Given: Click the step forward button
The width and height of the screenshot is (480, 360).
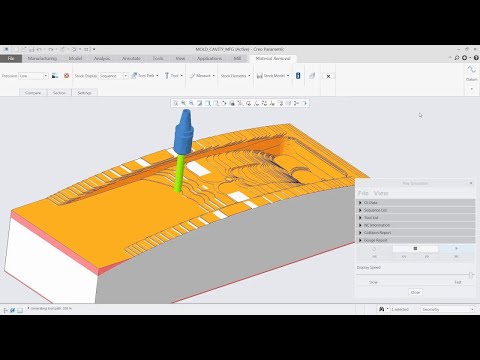Looking at the screenshot, I should tap(427, 256).
